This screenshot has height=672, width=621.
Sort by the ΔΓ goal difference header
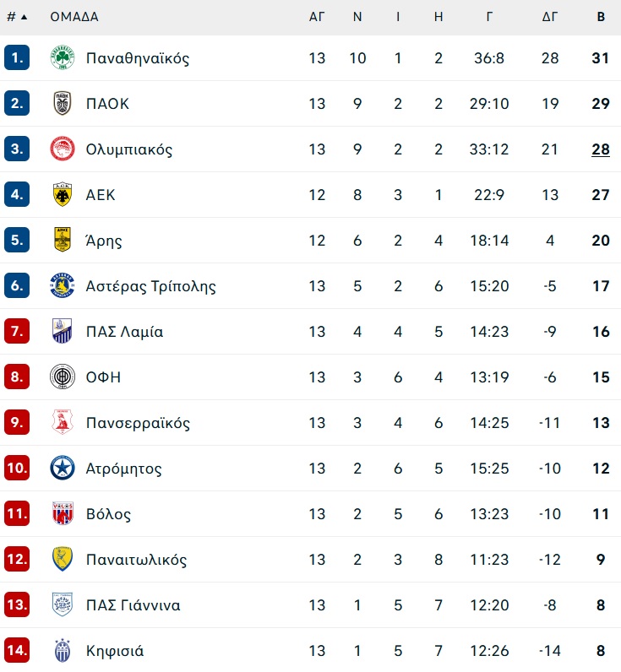coord(550,17)
